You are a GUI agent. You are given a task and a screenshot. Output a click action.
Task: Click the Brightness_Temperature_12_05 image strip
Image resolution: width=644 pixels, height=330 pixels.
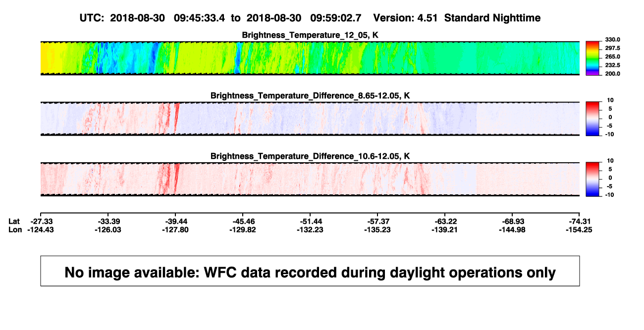(x=310, y=58)
